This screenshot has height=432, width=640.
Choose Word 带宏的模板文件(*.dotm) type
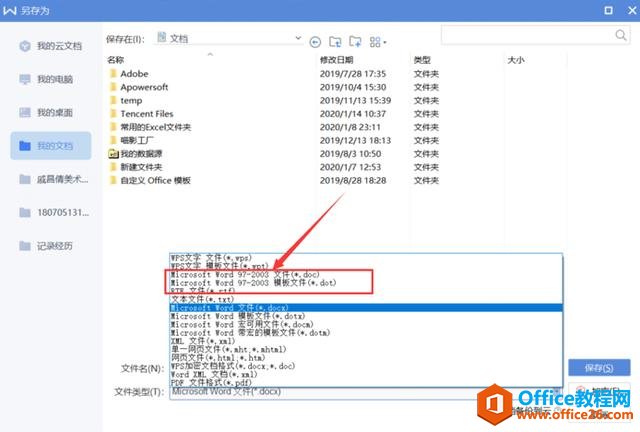pyautogui.click(x=366, y=333)
